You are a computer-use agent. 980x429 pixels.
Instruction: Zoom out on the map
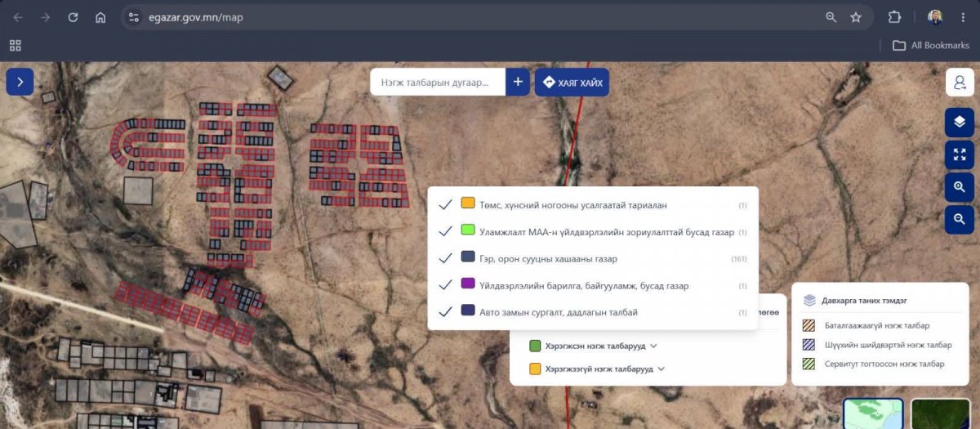(960, 219)
